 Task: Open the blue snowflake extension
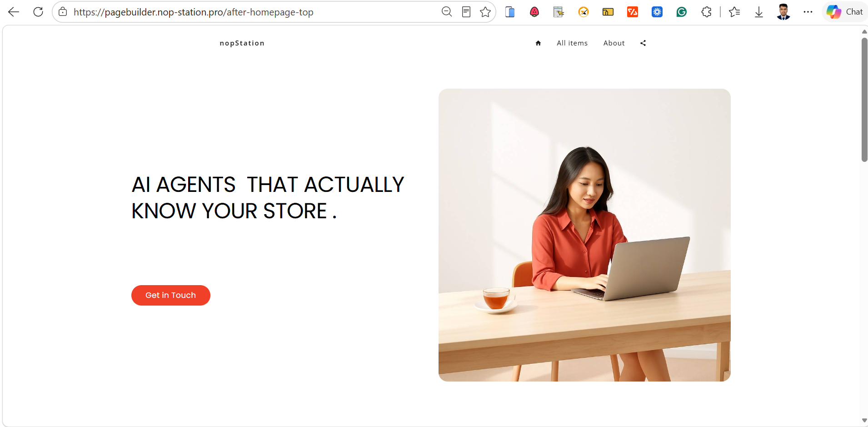click(x=657, y=12)
